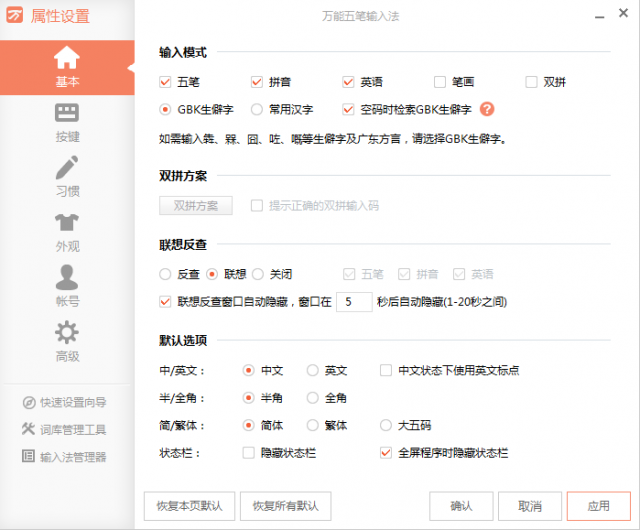Select the 基本 (basic) home icon

coord(67,58)
